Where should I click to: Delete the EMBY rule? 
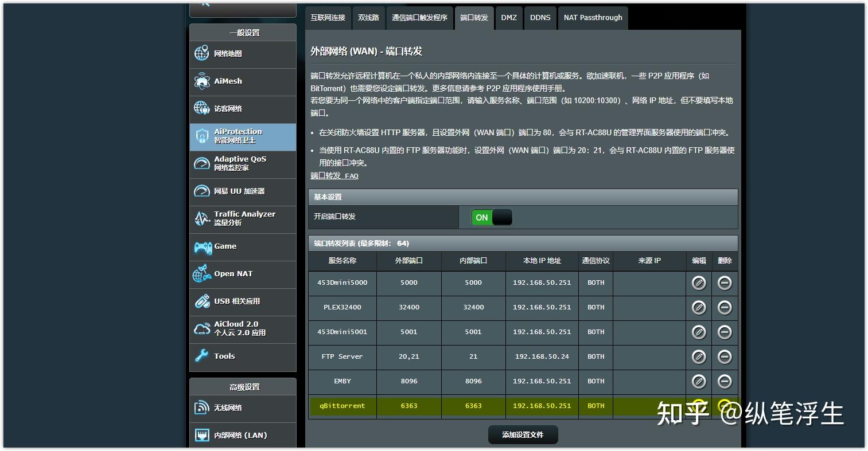[x=725, y=381]
